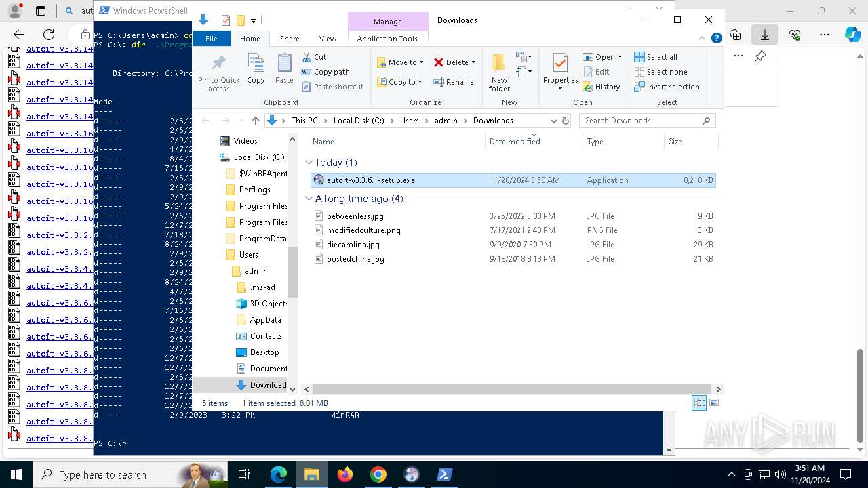Open the Easy access menu icon
Viewport: 868px width, 488px height.
[524, 71]
